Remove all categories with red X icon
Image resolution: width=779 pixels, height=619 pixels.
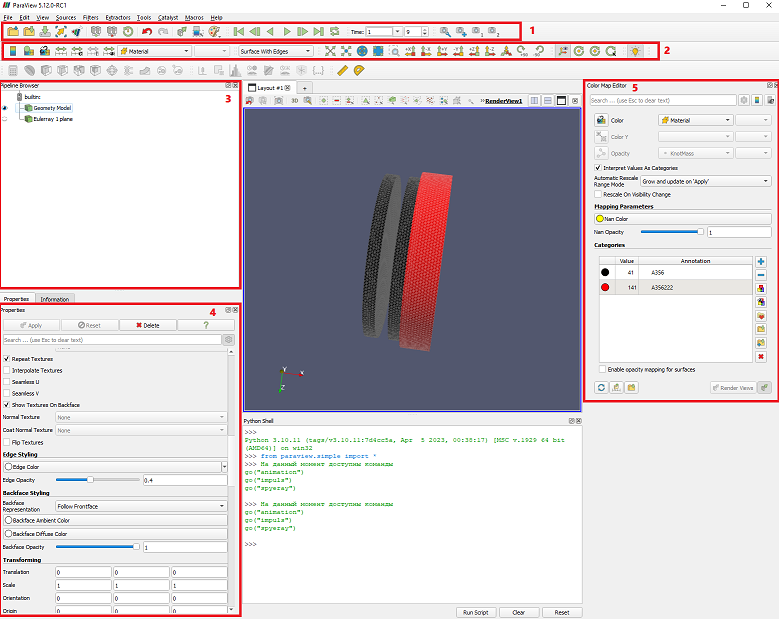[x=761, y=357]
